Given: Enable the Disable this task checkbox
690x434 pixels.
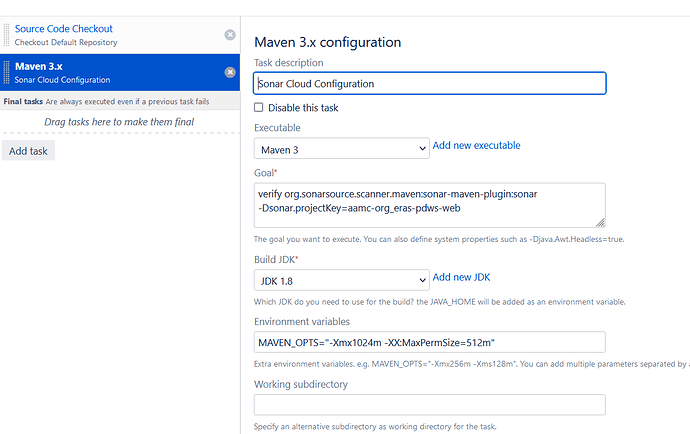Looking at the screenshot, I should pyautogui.click(x=259, y=107).
